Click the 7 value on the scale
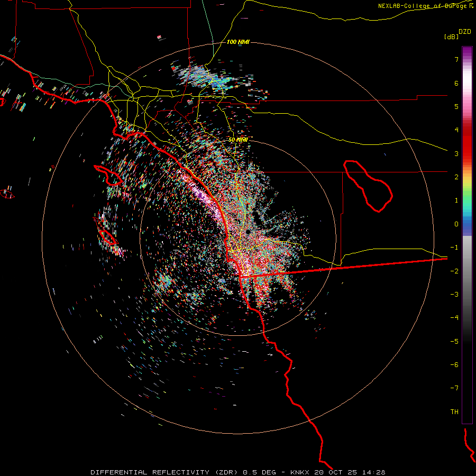 pyautogui.click(x=456, y=59)
